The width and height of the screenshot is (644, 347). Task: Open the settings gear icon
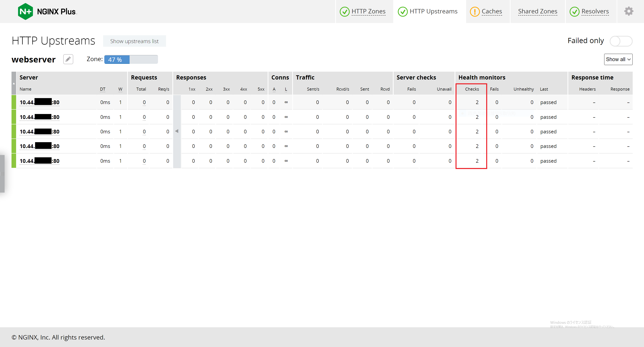(x=628, y=11)
